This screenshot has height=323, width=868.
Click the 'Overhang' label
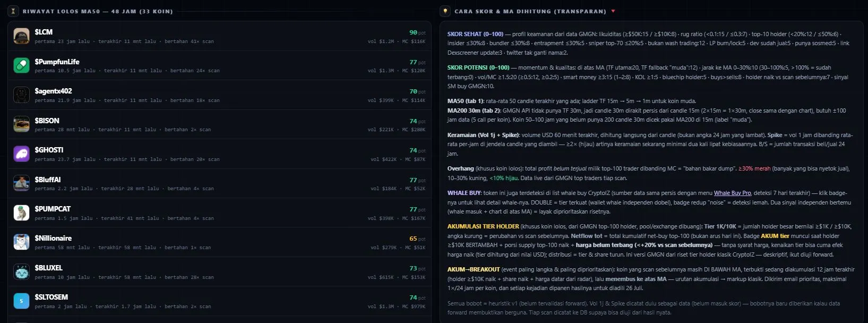click(461, 168)
